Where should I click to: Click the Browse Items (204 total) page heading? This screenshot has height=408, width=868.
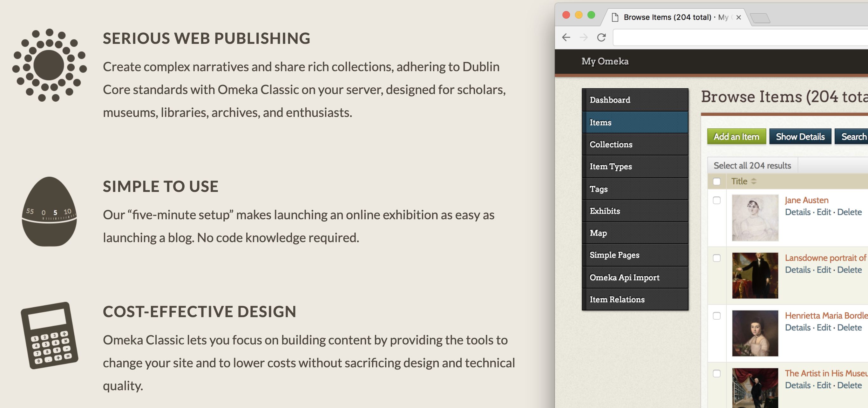(784, 97)
